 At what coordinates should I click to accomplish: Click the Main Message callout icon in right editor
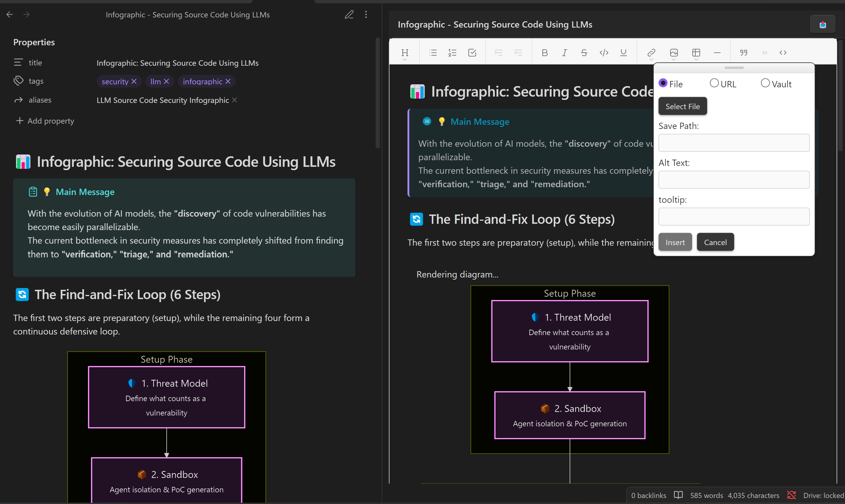(x=427, y=121)
